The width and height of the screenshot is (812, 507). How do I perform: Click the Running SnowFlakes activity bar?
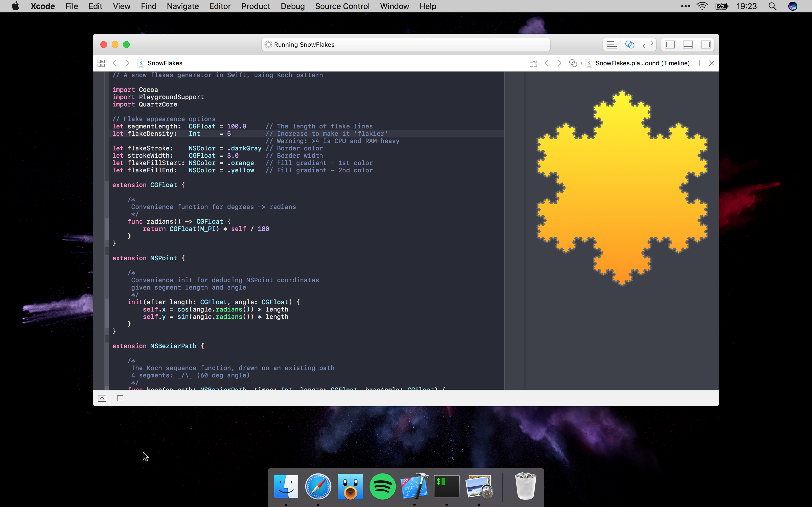click(x=405, y=45)
